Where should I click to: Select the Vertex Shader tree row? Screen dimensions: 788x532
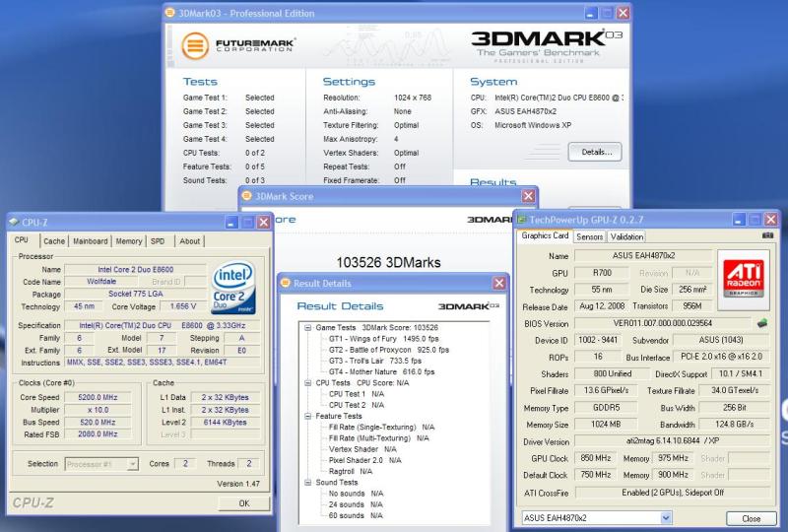(x=362, y=449)
